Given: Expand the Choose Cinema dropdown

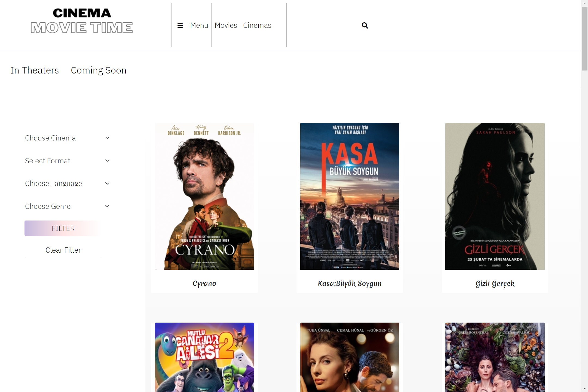Looking at the screenshot, I should pyautogui.click(x=63, y=138).
